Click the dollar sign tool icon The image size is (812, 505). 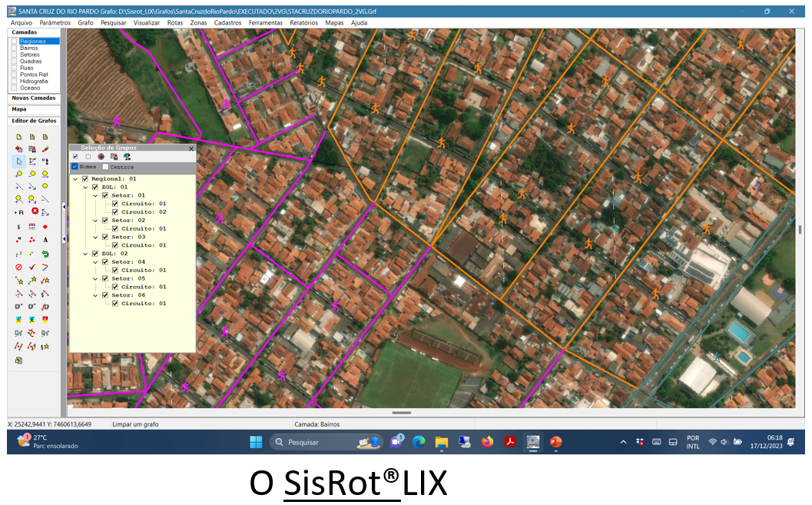coord(18,227)
